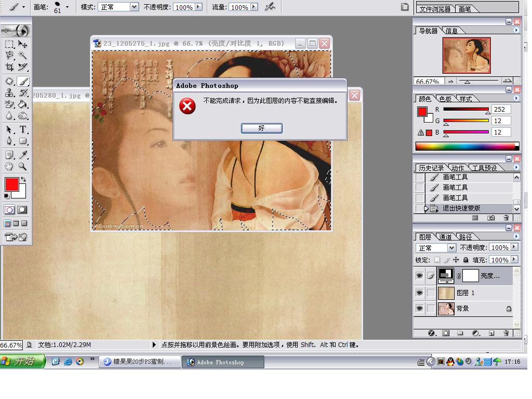The width and height of the screenshot is (532, 399).
Task: Toggle lock transparent pixels checkbox
Action: (437, 260)
